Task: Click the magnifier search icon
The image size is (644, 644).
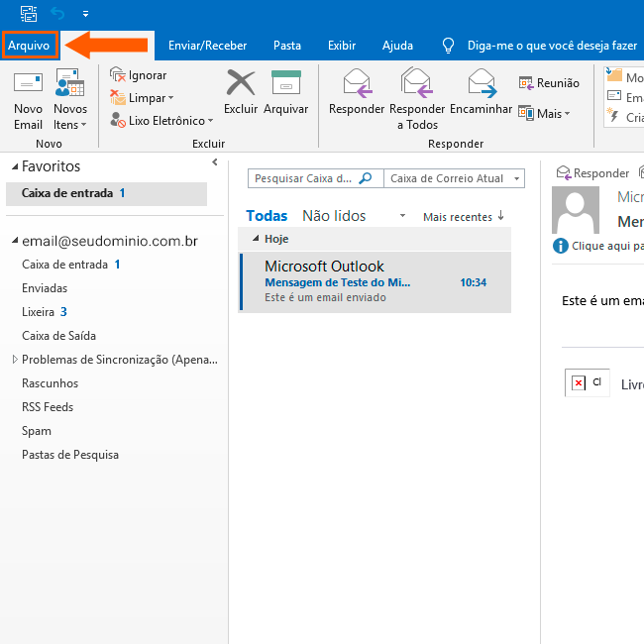Action: (x=366, y=178)
